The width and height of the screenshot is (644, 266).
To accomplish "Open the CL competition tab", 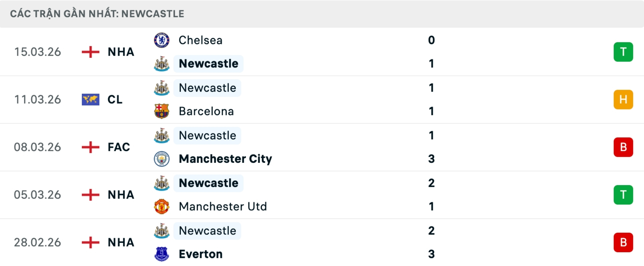I will [x=114, y=99].
